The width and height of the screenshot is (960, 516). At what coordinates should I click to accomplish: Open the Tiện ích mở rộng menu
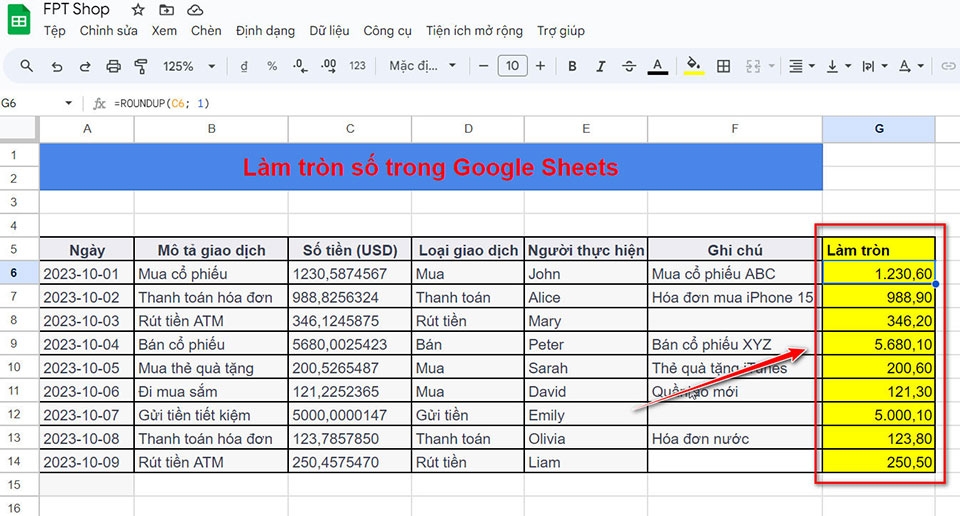tap(474, 31)
